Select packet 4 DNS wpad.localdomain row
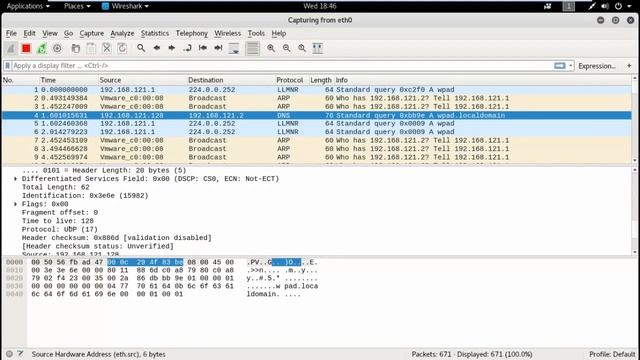 pyautogui.click(x=317, y=115)
